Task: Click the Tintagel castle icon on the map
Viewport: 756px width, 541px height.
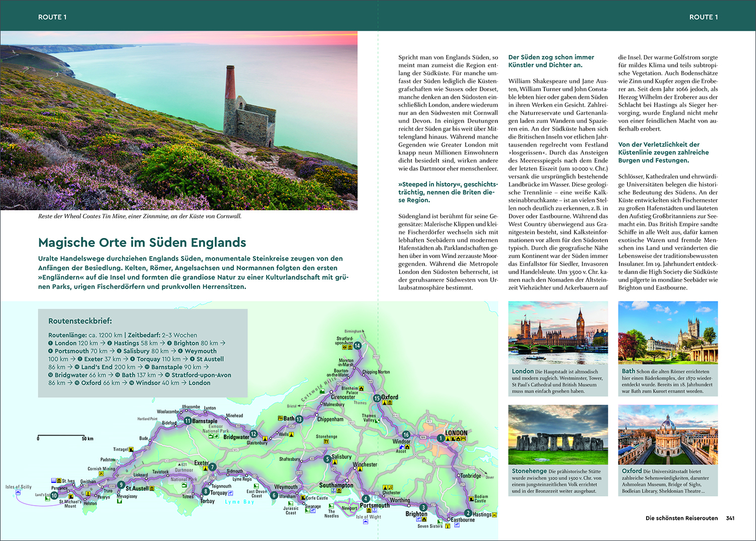Action: [x=131, y=449]
